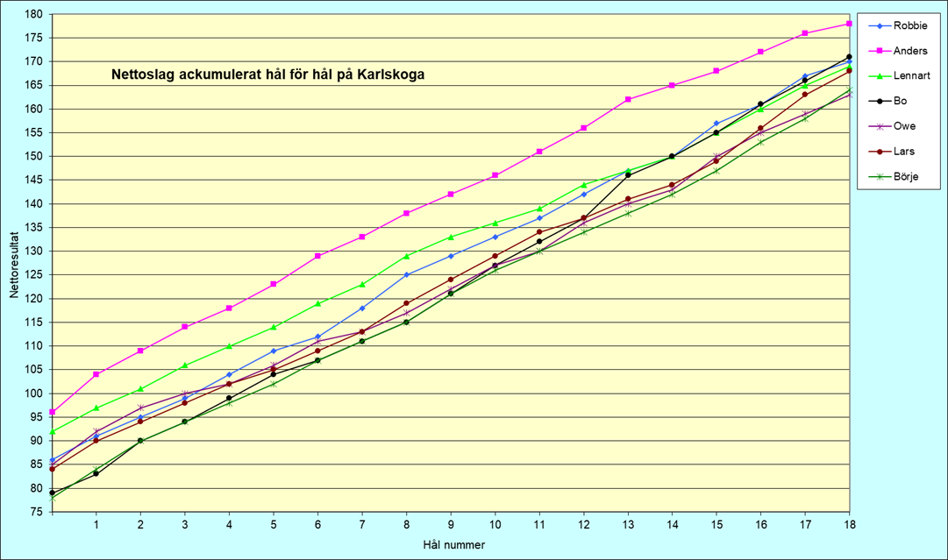This screenshot has height=560, width=948.
Task: Click Anders' data point at hole 6
Action: (x=317, y=256)
